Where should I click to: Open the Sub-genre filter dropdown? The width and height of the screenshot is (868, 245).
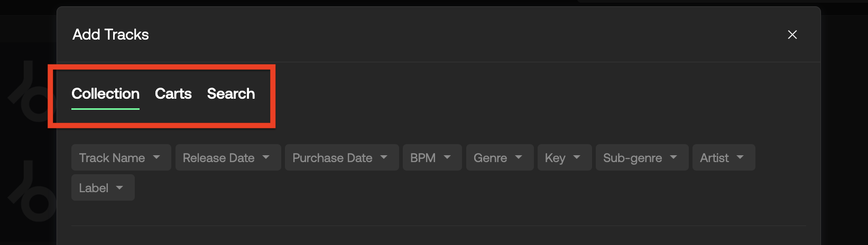[x=642, y=157]
